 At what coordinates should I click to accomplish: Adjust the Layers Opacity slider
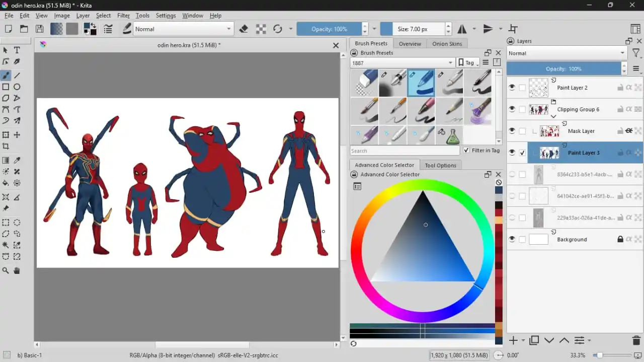tap(563, 68)
